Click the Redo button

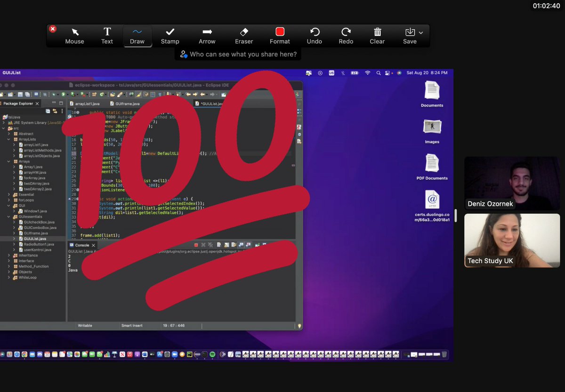[x=346, y=35]
